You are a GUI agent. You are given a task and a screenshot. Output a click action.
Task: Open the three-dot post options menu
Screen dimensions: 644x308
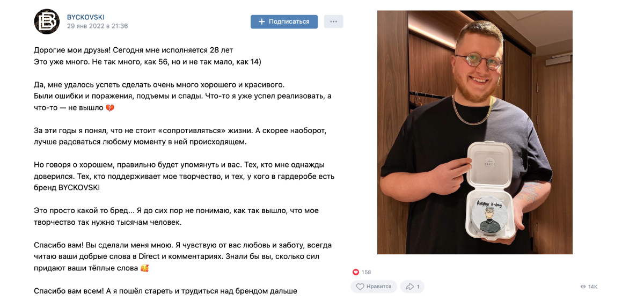tap(334, 21)
